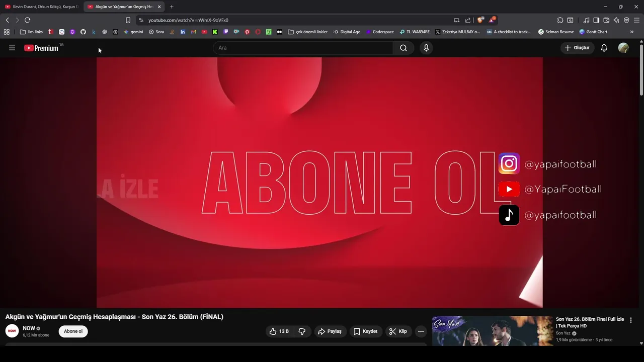Open the browser extensions puzzle icon
644x362 pixels.
click(560, 20)
